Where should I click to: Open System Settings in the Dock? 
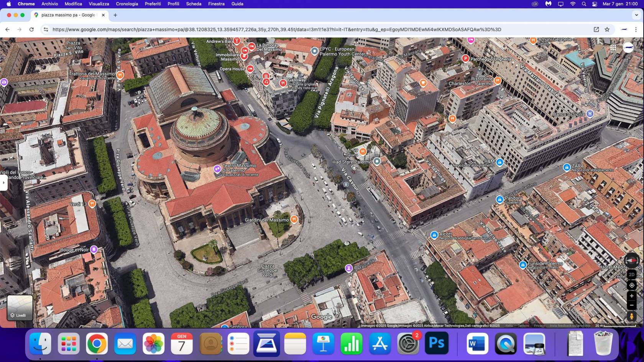(x=408, y=343)
